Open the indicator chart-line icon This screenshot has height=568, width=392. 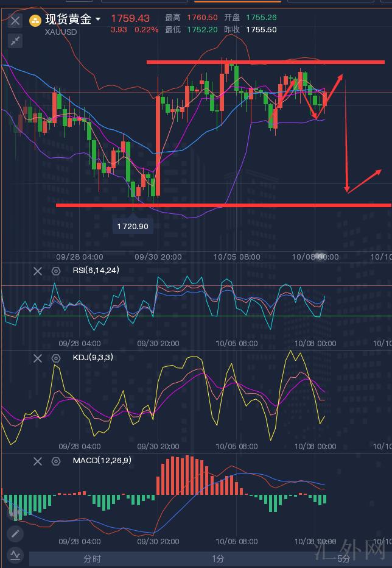(15, 554)
